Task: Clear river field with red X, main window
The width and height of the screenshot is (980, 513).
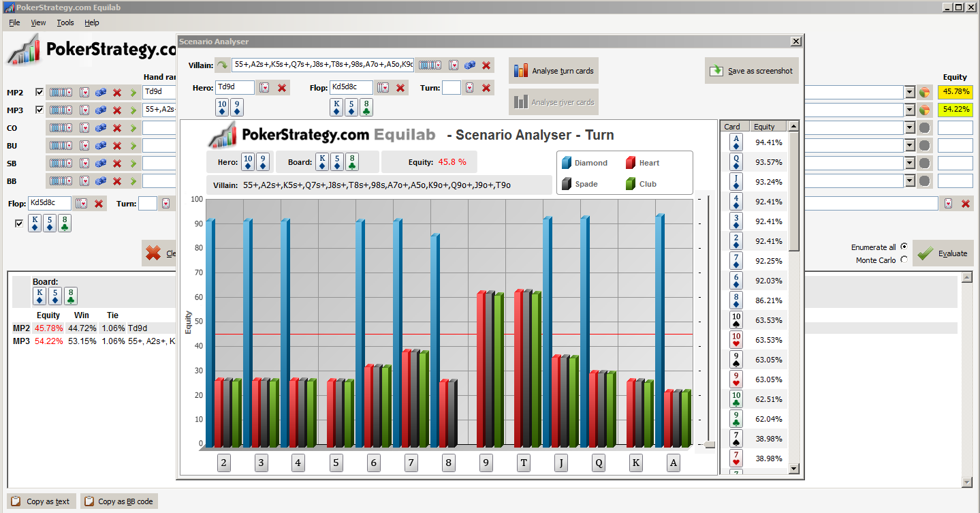Action: (x=965, y=203)
